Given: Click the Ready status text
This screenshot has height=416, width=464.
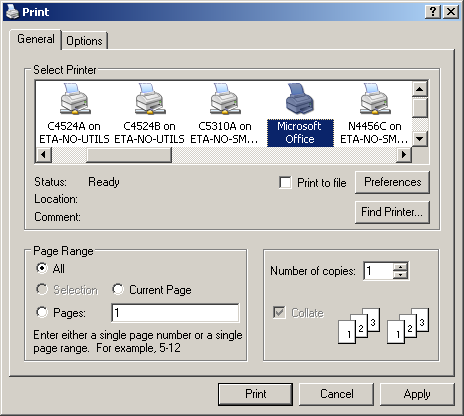Looking at the screenshot, I should (x=104, y=182).
